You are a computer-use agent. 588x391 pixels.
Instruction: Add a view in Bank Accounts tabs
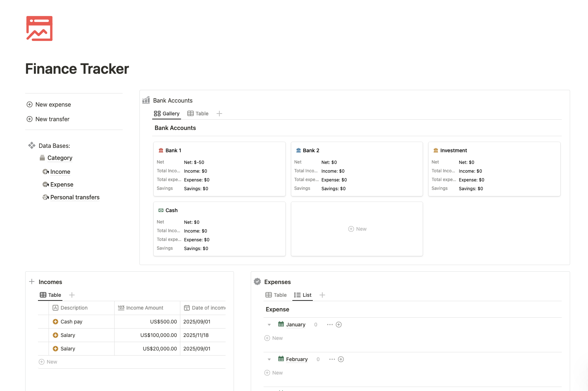[219, 114]
